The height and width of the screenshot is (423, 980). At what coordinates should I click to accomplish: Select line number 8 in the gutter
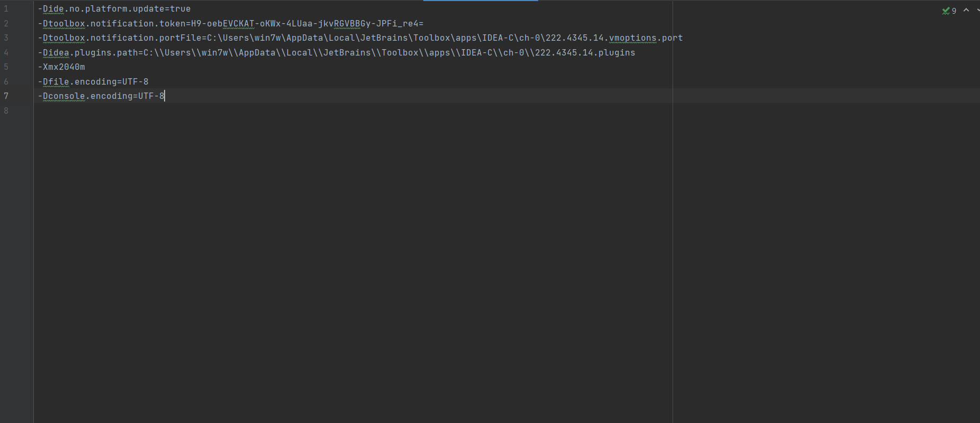[6, 111]
